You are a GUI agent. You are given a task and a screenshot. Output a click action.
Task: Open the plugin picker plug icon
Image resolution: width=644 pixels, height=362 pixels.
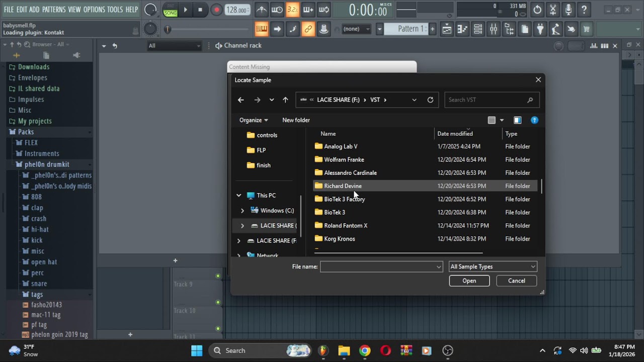[x=540, y=29]
